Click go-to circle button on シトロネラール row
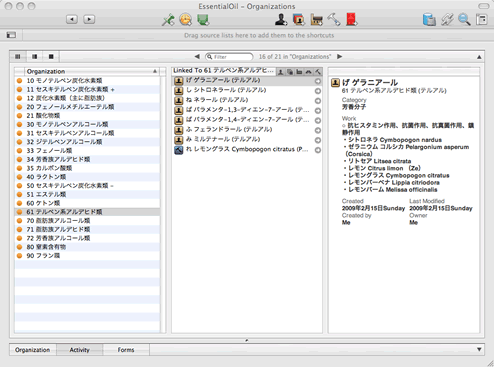 coord(318,91)
